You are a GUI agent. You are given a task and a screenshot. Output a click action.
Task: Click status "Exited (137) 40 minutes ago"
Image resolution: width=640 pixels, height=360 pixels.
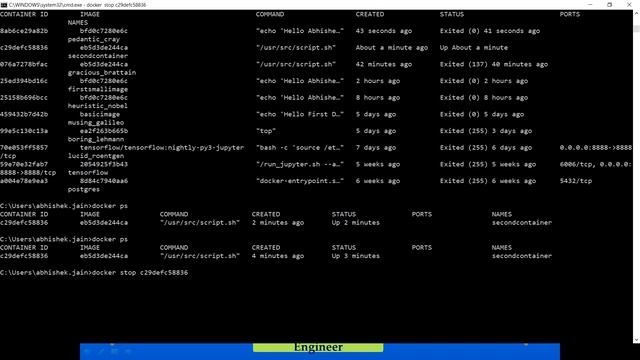pos(494,64)
